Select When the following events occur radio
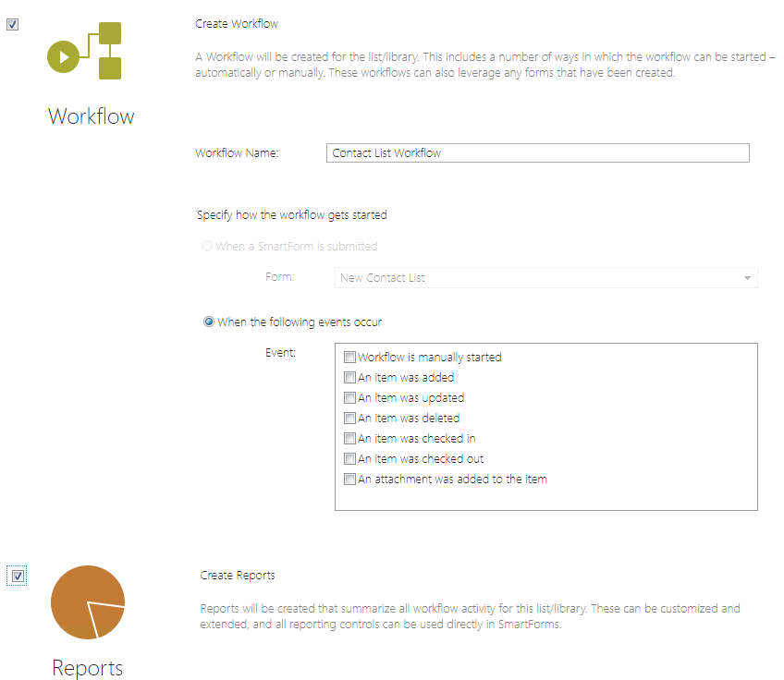Image resolution: width=784 pixels, height=680 pixels. [x=209, y=322]
